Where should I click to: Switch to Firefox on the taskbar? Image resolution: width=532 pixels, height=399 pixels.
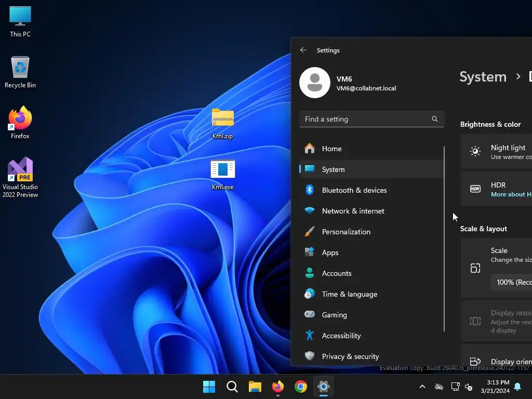[x=278, y=387]
